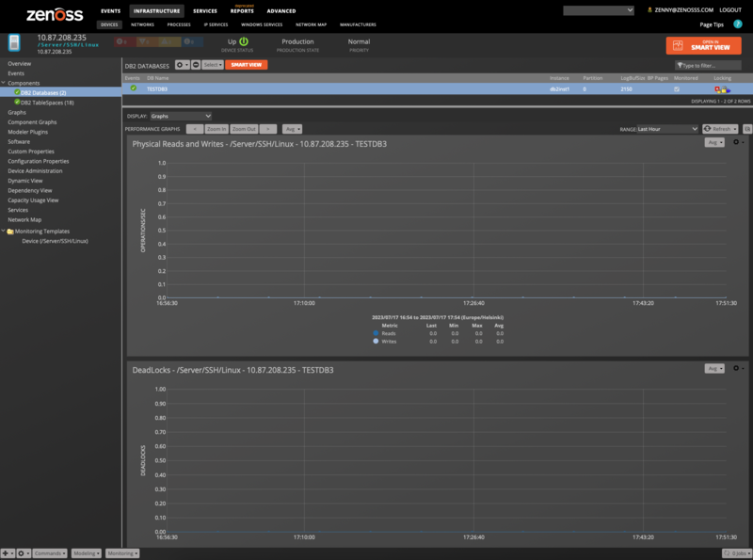Open gear menu on DeadLocks graph
This screenshot has height=560, width=753.
tap(738, 368)
